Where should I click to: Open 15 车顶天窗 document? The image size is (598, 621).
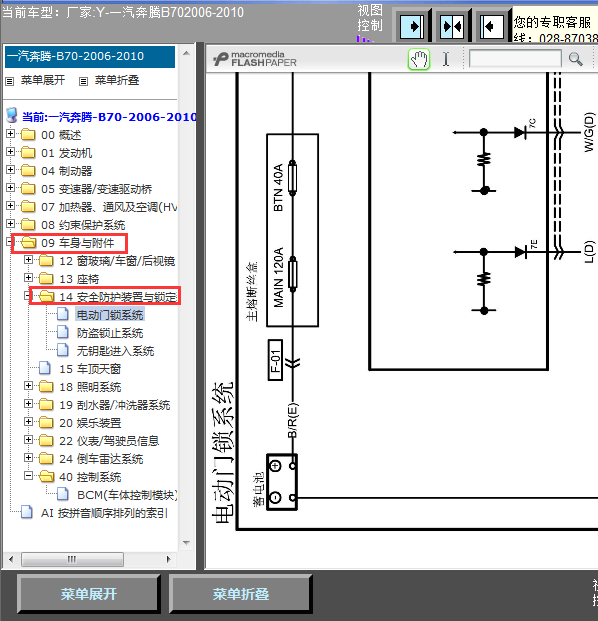click(90, 369)
